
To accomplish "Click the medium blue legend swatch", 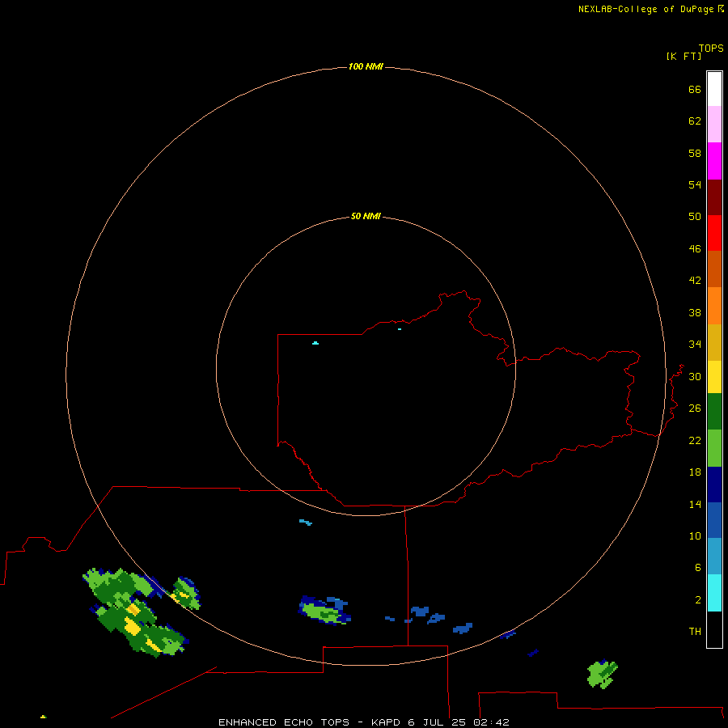I will pos(714,520).
